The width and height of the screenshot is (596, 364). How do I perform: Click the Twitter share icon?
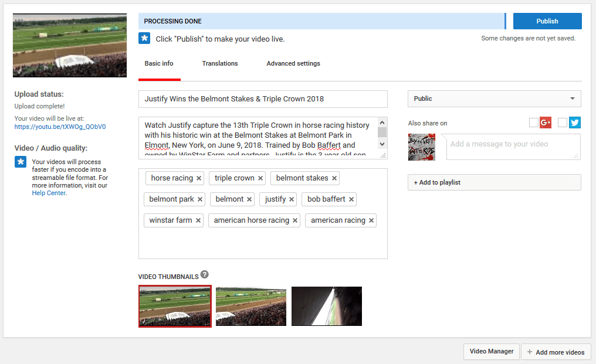click(x=575, y=123)
